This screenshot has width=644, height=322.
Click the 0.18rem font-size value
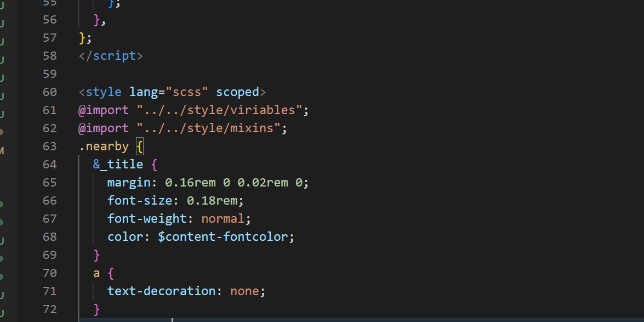212,200
